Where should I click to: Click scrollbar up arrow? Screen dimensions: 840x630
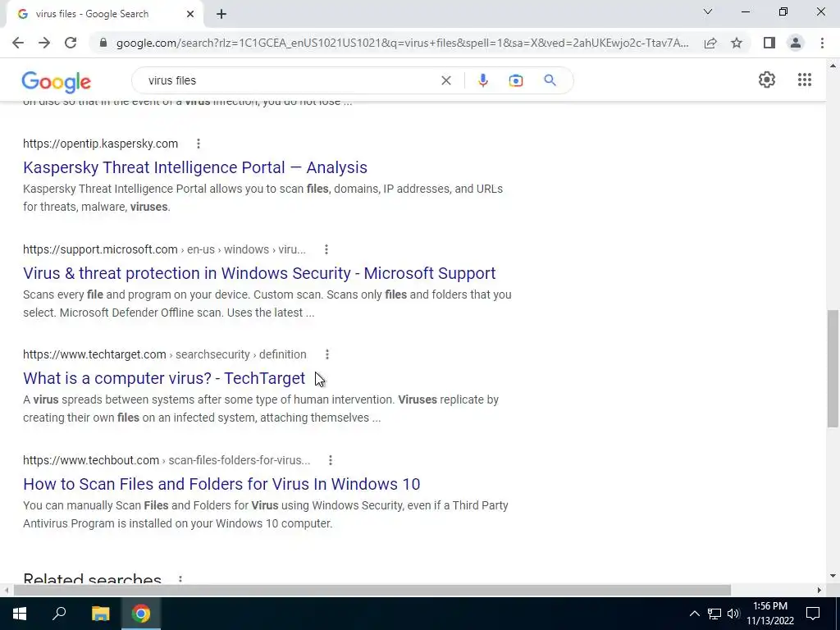coord(833,66)
